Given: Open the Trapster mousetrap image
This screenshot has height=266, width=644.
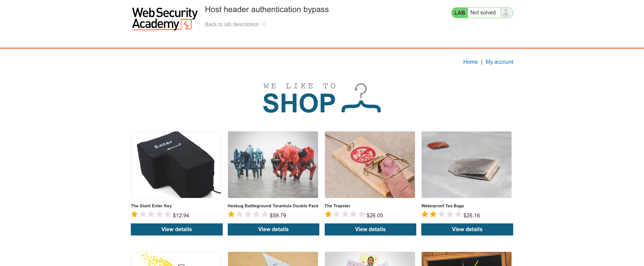Looking at the screenshot, I should [x=370, y=165].
